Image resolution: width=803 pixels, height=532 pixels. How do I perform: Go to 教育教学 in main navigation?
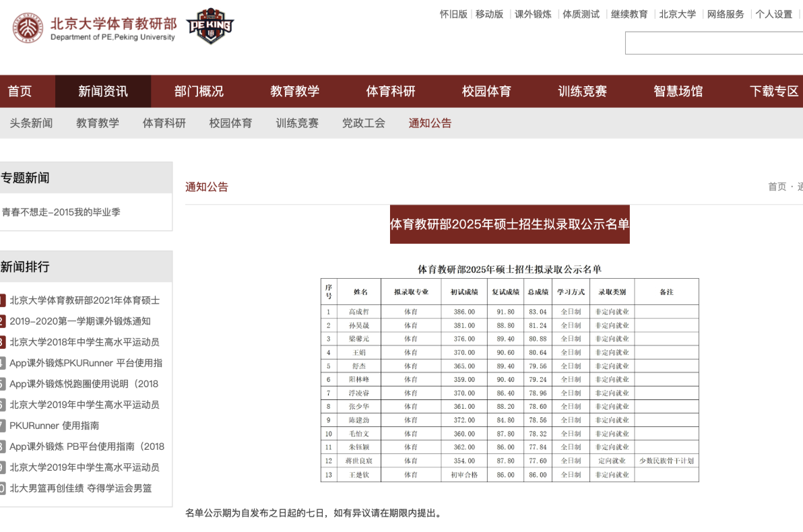[x=294, y=92]
